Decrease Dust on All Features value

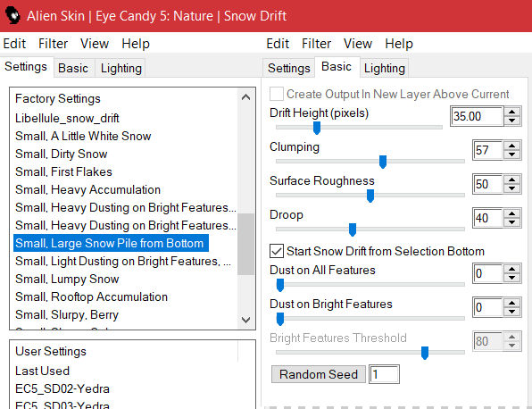point(512,278)
